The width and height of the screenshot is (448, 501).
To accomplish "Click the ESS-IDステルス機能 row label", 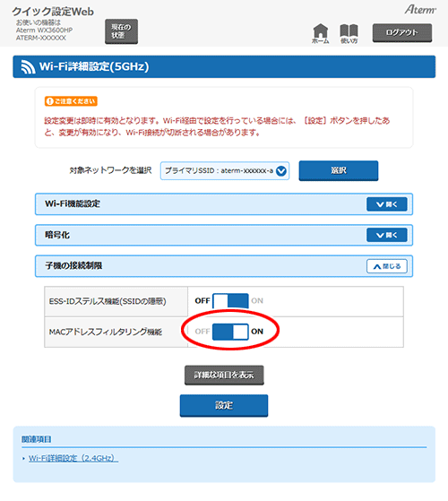I will coord(108,301).
